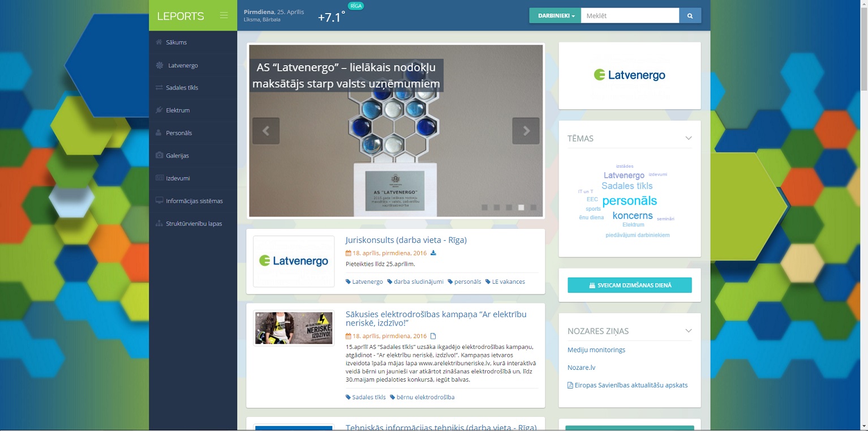Go to previous carousel slide arrow

(266, 131)
